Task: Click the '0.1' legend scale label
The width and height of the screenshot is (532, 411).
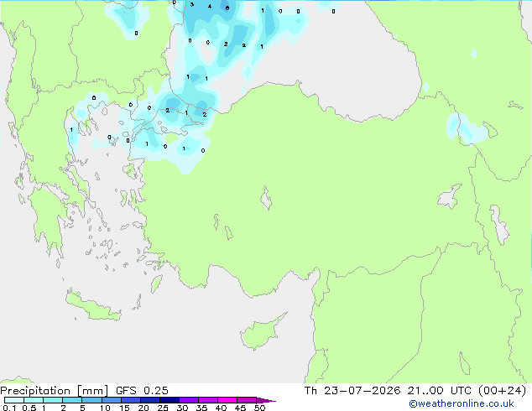Action: [x=8, y=408]
